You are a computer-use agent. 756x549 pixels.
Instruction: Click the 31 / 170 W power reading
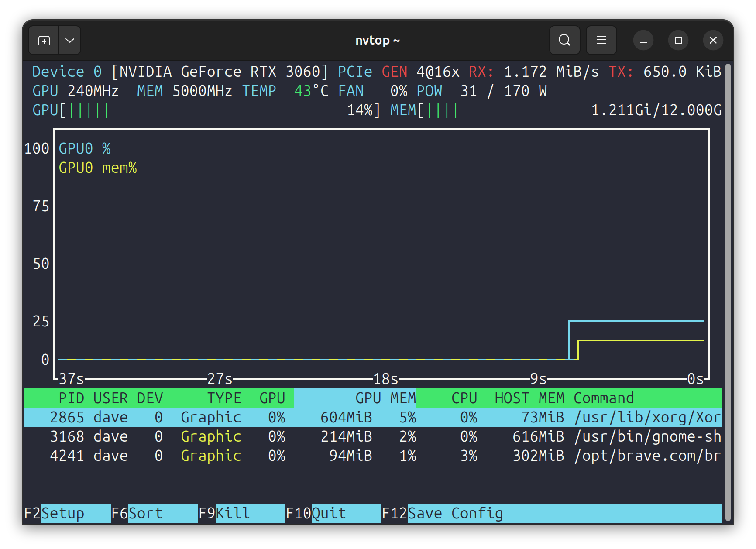tap(504, 91)
